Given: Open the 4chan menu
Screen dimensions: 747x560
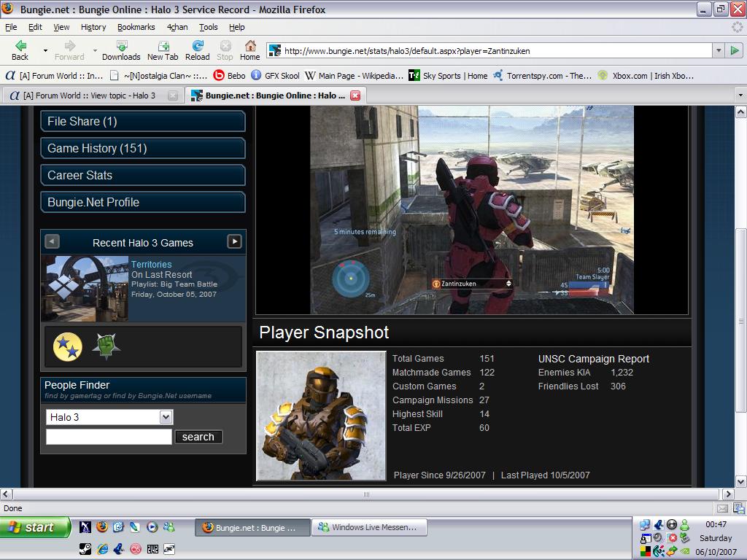Looking at the screenshot, I should click(177, 27).
